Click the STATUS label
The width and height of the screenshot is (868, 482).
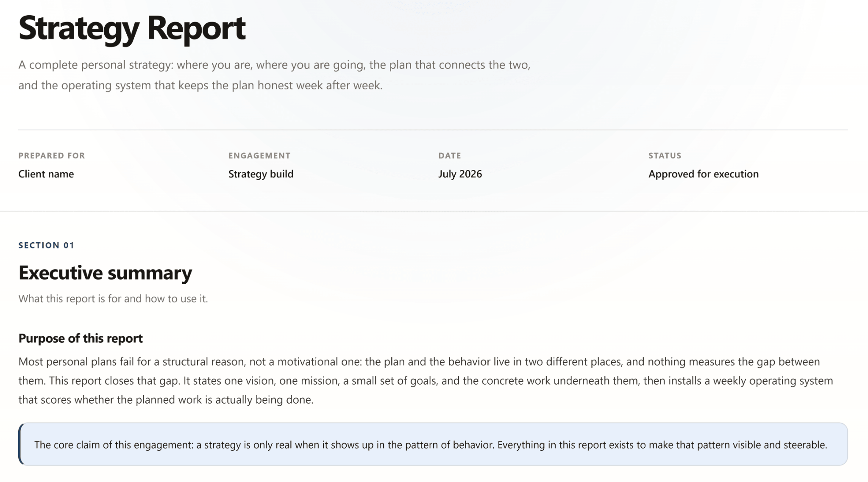pos(665,155)
